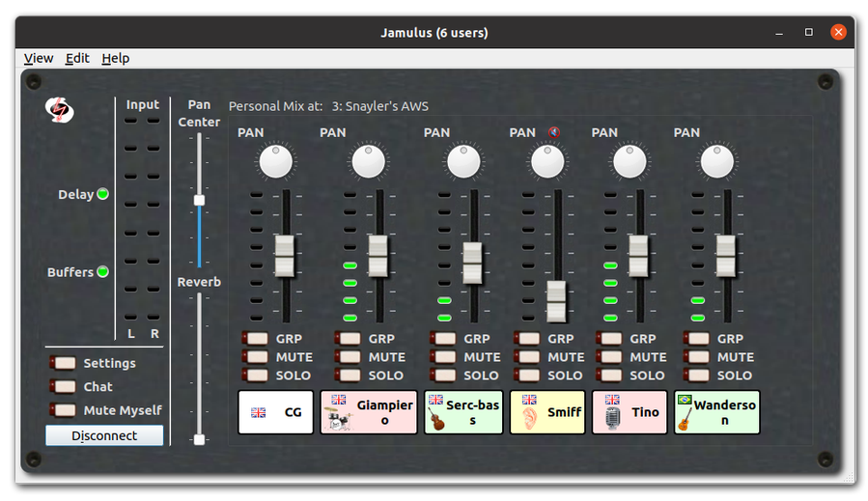This screenshot has height=501, width=868.
Task: Open the Edit menu
Action: pyautogui.click(x=77, y=58)
